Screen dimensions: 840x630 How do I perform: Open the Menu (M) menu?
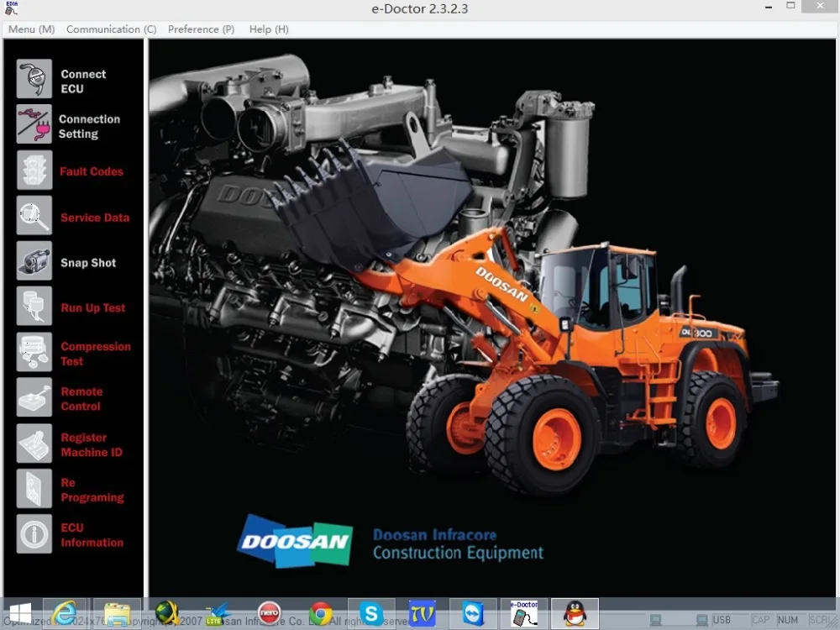pyautogui.click(x=30, y=29)
